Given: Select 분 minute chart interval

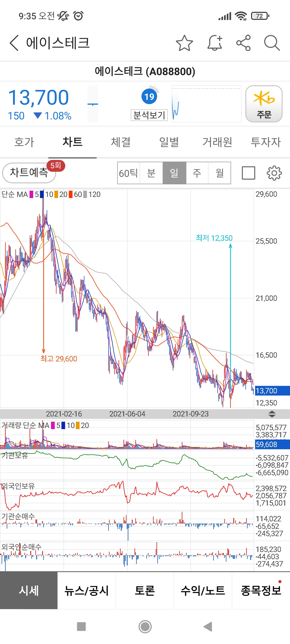Looking at the screenshot, I should (151, 173).
